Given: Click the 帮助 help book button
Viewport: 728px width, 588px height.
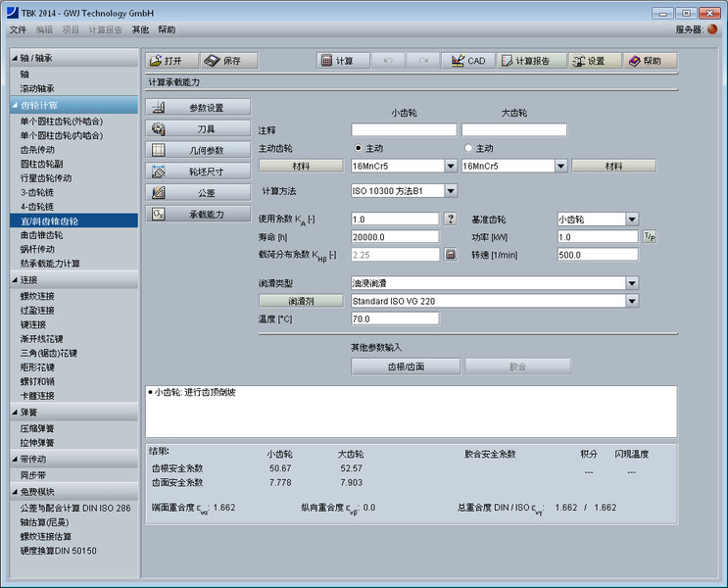Looking at the screenshot, I should click(x=651, y=61).
